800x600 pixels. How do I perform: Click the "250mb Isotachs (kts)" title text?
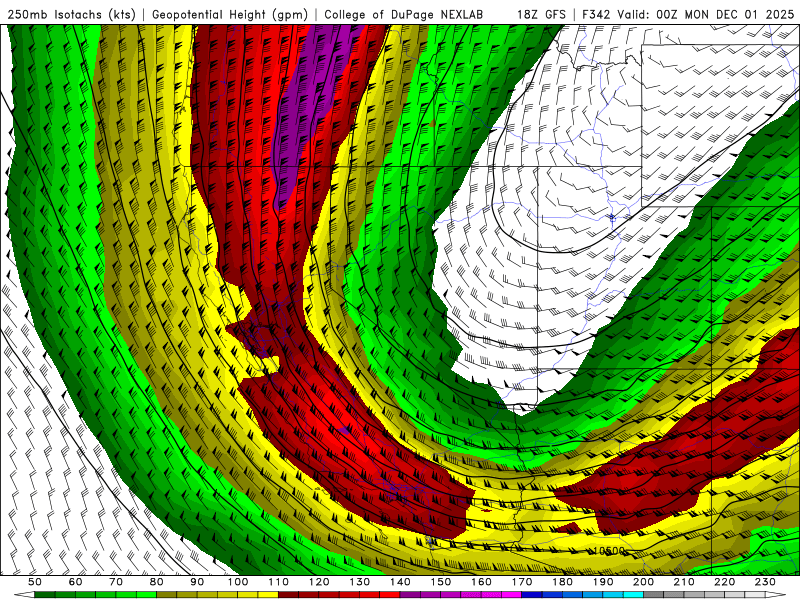coord(71,15)
